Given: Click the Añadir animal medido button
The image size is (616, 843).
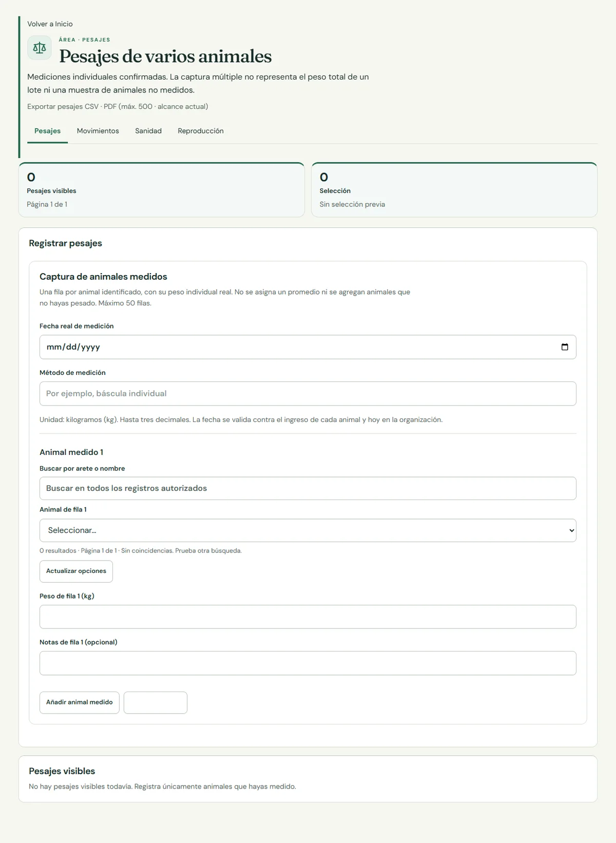Looking at the screenshot, I should [x=80, y=702].
